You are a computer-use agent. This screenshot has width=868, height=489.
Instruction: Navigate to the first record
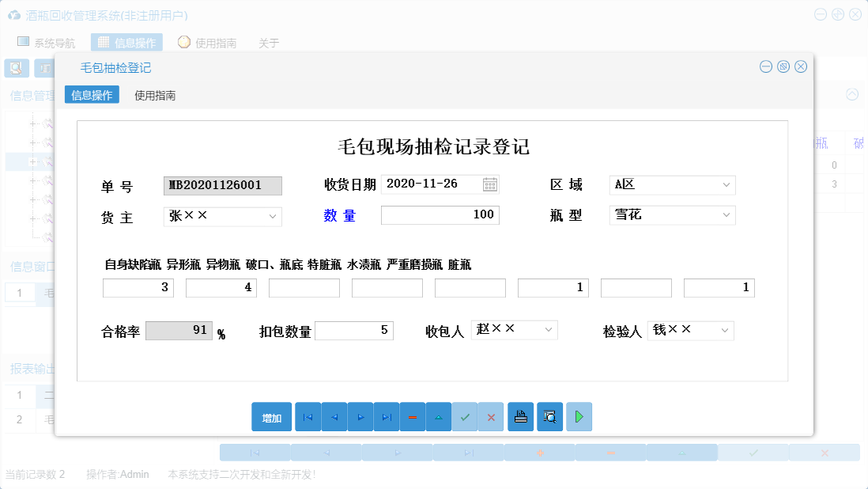coord(308,417)
